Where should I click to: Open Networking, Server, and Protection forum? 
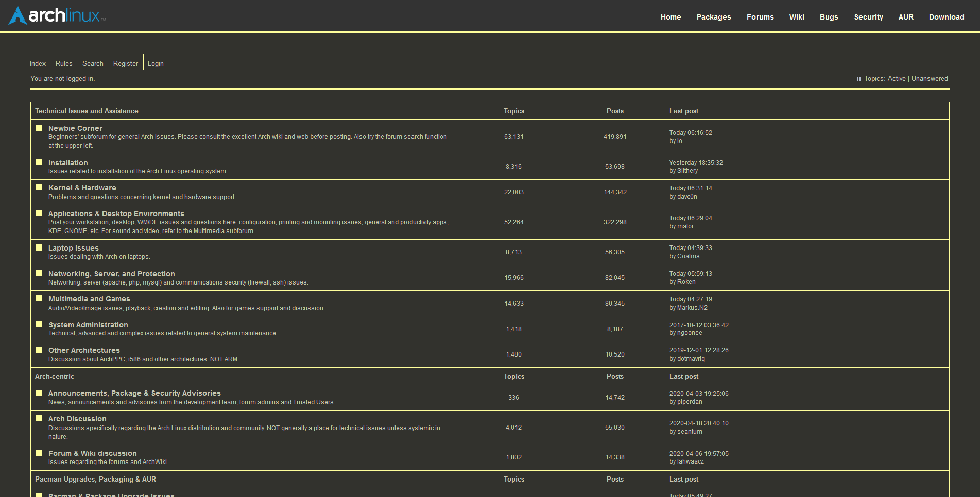coord(112,274)
